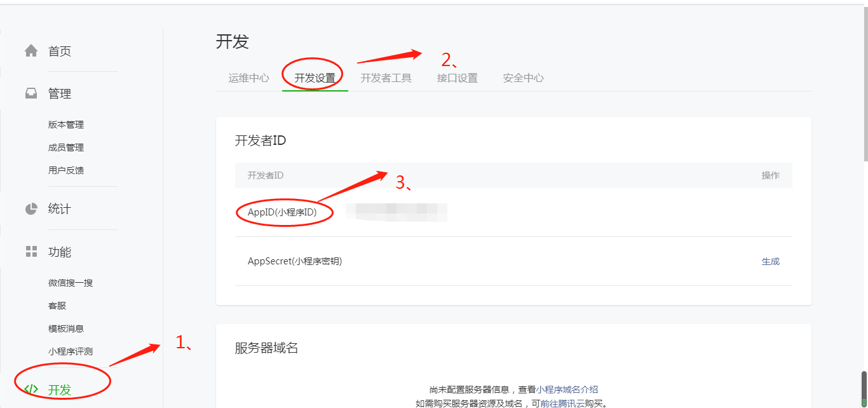Switch to the 运维中心 tab

[x=249, y=78]
